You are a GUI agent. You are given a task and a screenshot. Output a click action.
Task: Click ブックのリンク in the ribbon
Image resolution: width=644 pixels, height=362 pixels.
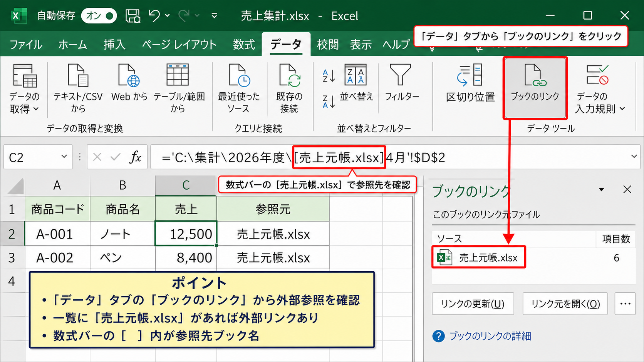point(535,87)
